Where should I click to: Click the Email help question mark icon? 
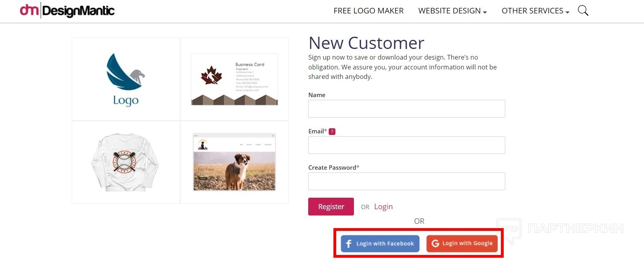pyautogui.click(x=332, y=131)
